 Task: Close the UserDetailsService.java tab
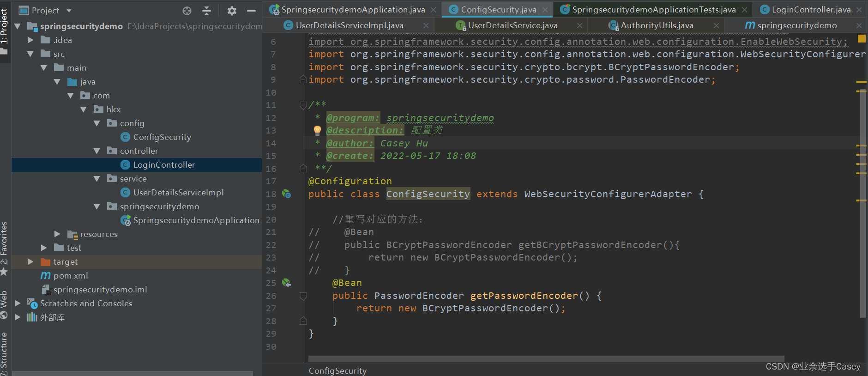click(x=579, y=25)
